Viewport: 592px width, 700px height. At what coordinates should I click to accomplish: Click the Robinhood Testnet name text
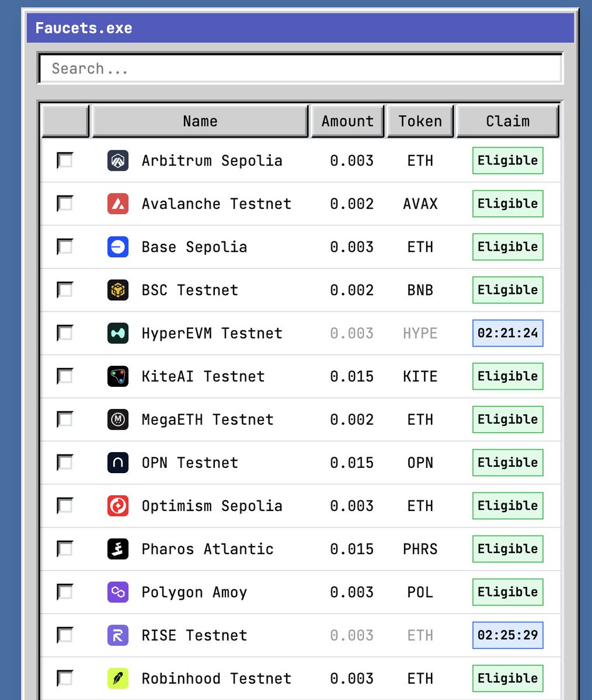coord(217,678)
